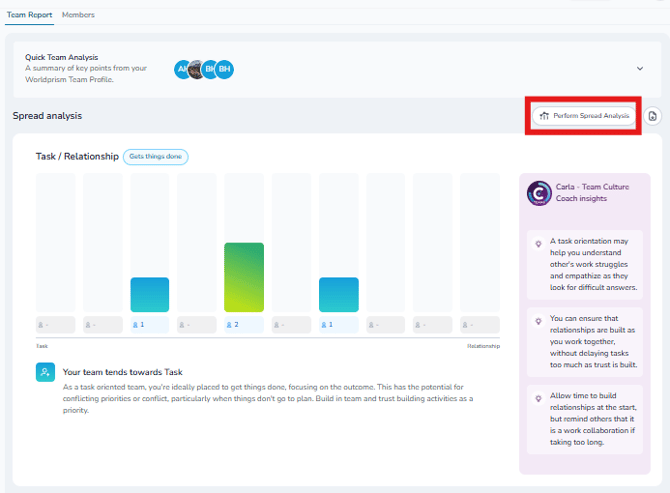670x493 pixels.
Task: Click the lightbulb icon on allow time insight
Action: [539, 396]
